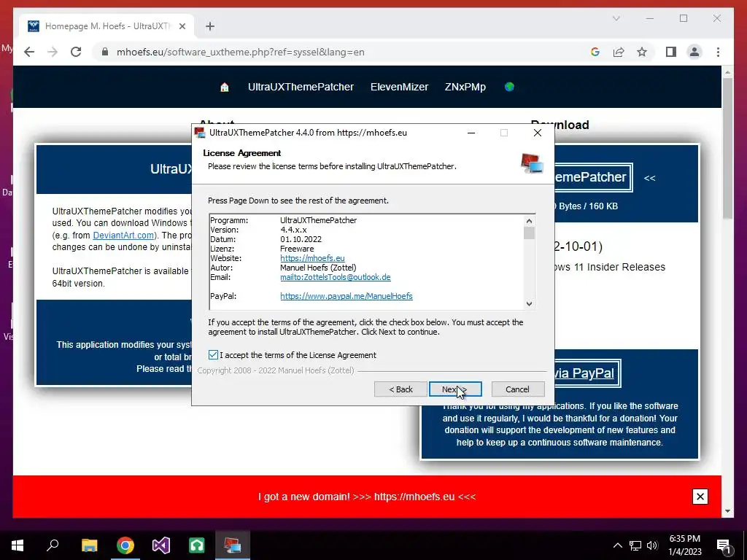The image size is (747, 560).
Task: Open Chrome three-dot menu
Action: click(718, 52)
